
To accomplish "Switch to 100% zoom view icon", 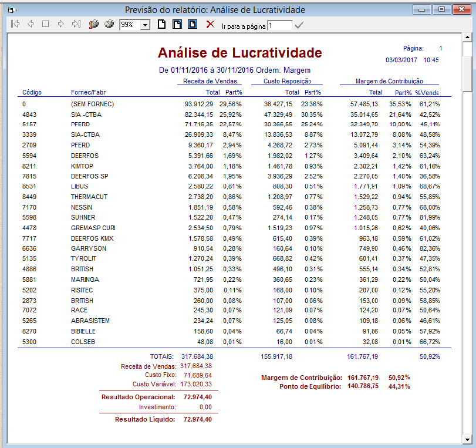I will pos(192,24).
